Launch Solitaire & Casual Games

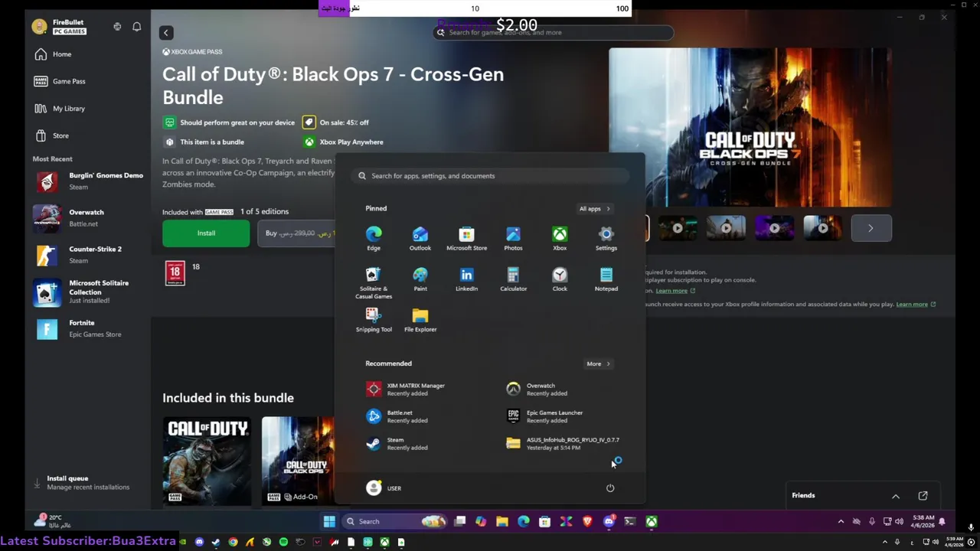coord(374,282)
